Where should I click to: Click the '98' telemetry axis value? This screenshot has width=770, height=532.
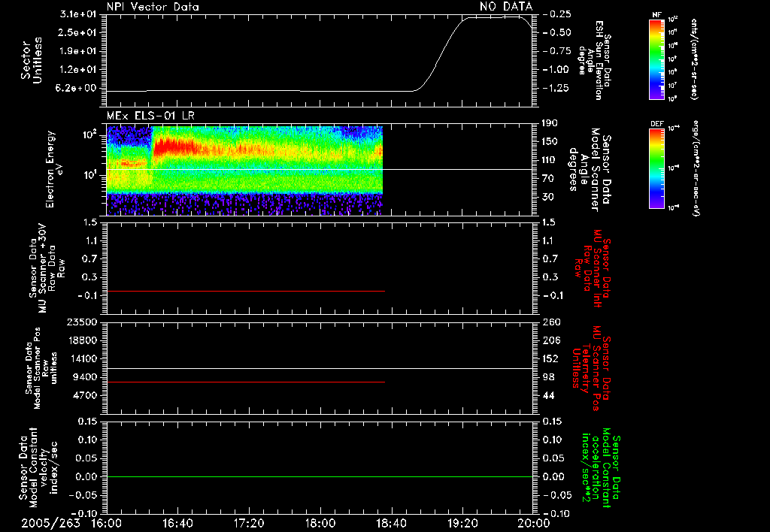[548, 377]
